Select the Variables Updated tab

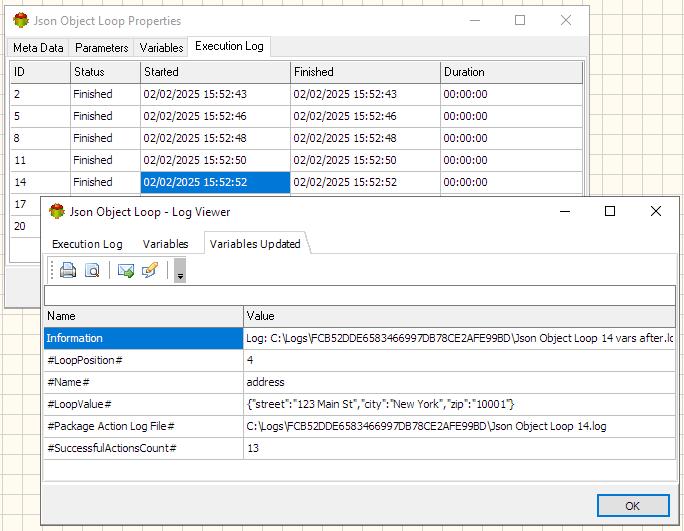(x=255, y=244)
